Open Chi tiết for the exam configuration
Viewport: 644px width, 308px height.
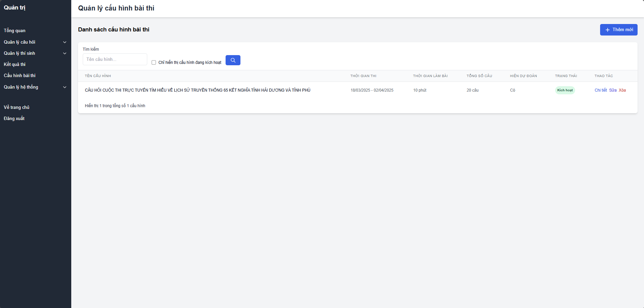pyautogui.click(x=600, y=90)
